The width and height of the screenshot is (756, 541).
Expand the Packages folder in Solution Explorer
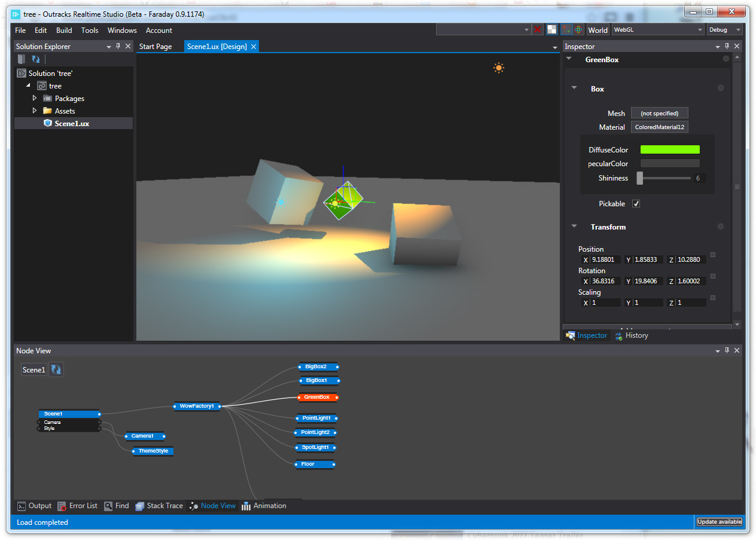(x=35, y=98)
